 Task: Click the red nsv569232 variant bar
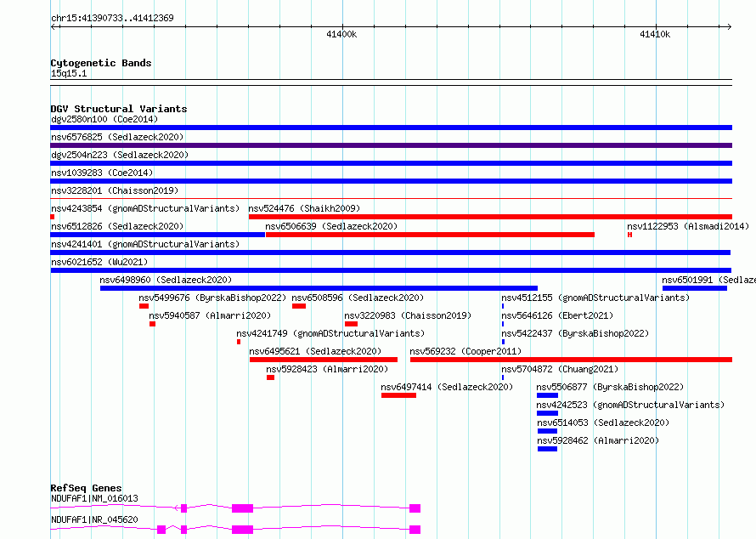pos(572,360)
